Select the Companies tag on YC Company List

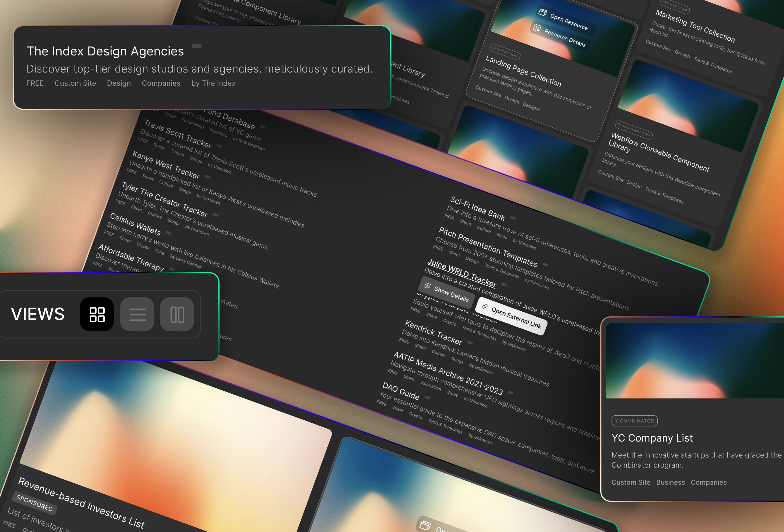click(x=708, y=482)
